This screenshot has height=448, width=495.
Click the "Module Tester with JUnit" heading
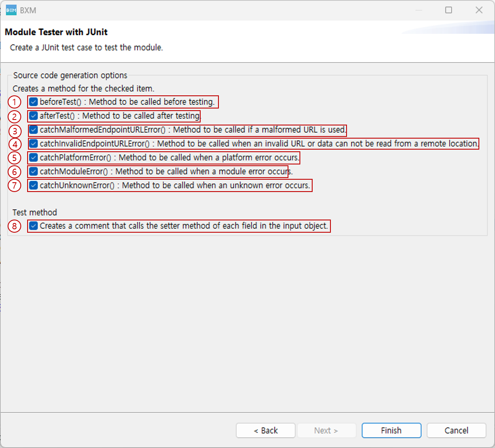click(x=56, y=32)
